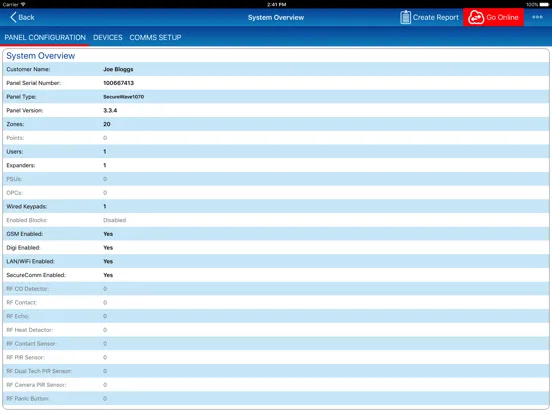Select the Zones value 20
The image size is (552, 414).
pos(107,124)
